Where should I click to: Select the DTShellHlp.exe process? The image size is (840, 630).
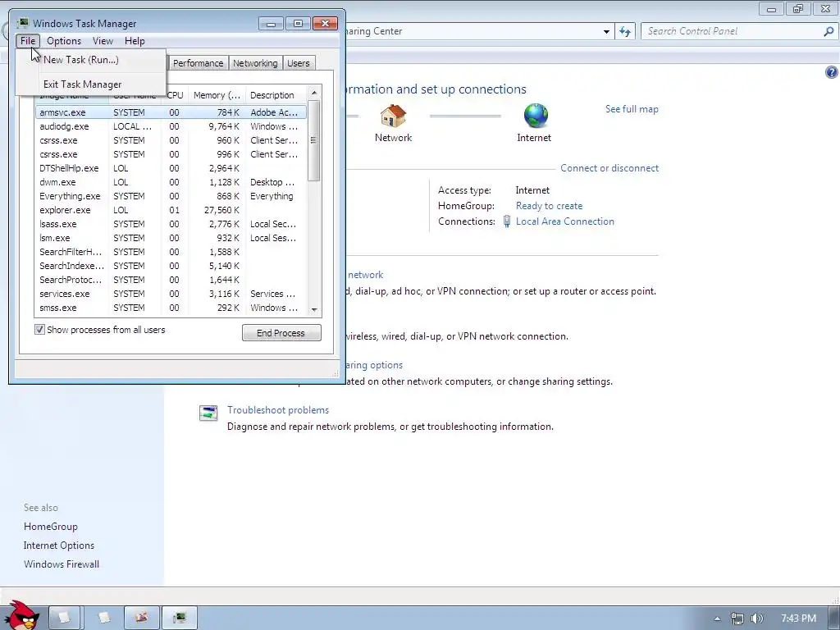tap(171, 168)
